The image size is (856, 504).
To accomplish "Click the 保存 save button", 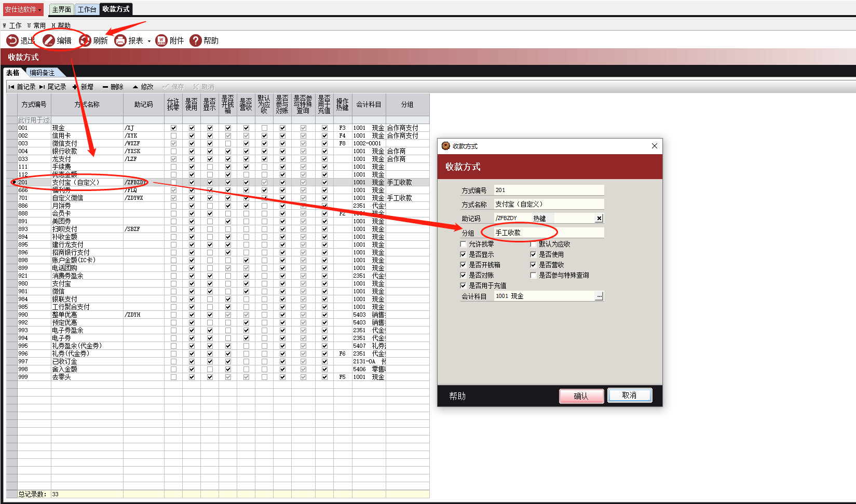I will pos(173,87).
